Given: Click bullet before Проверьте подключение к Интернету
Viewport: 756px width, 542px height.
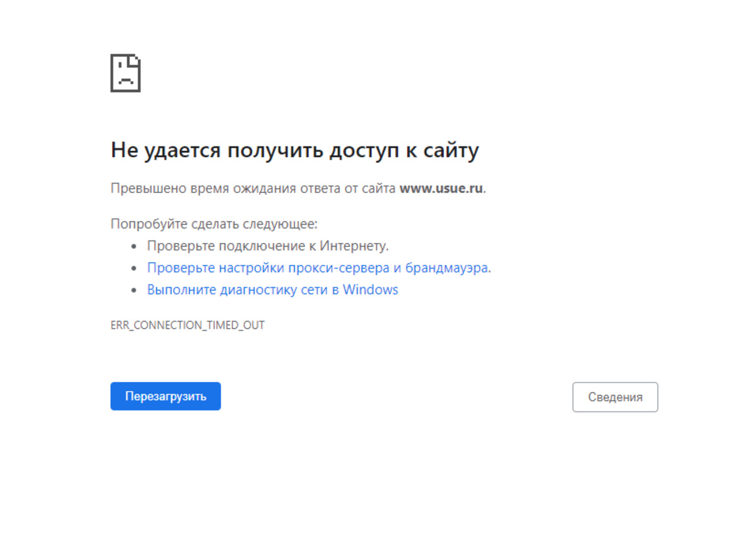Looking at the screenshot, I should [x=133, y=246].
